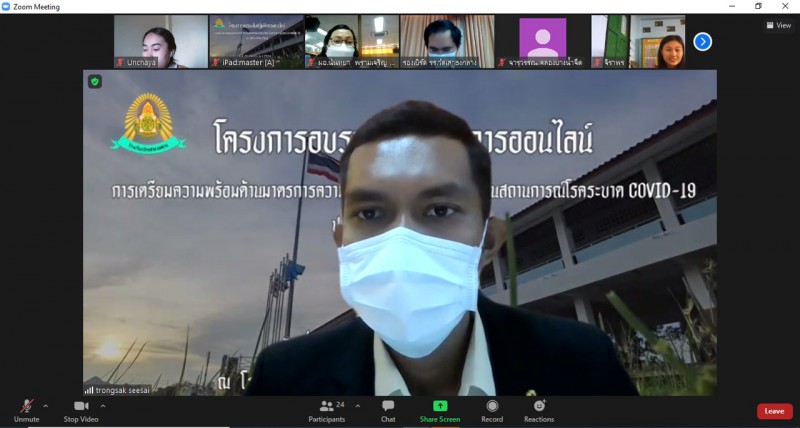Select the iPad:master participant thumbnail

click(x=256, y=41)
